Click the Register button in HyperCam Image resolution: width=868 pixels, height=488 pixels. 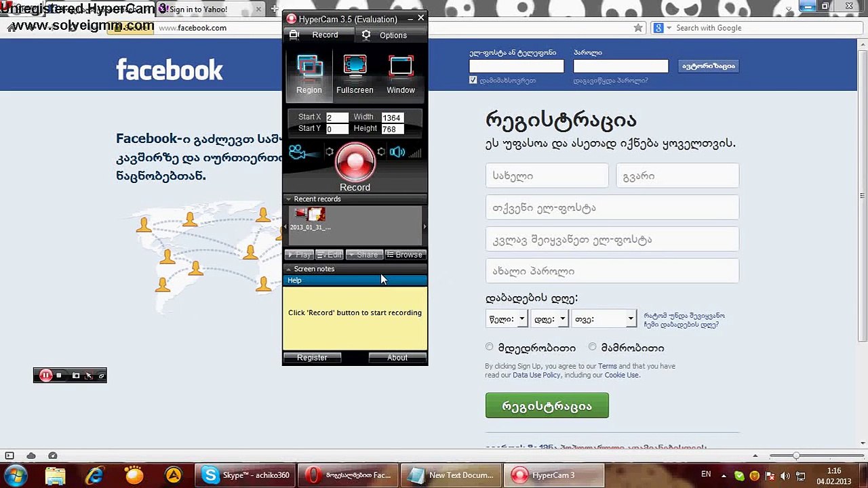click(x=312, y=358)
